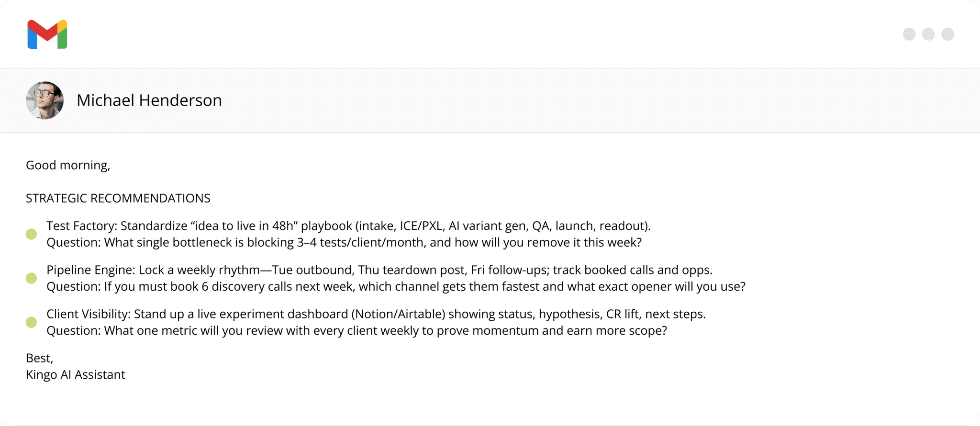
Task: Click the leftmost gray window dot
Action: pos(909,34)
